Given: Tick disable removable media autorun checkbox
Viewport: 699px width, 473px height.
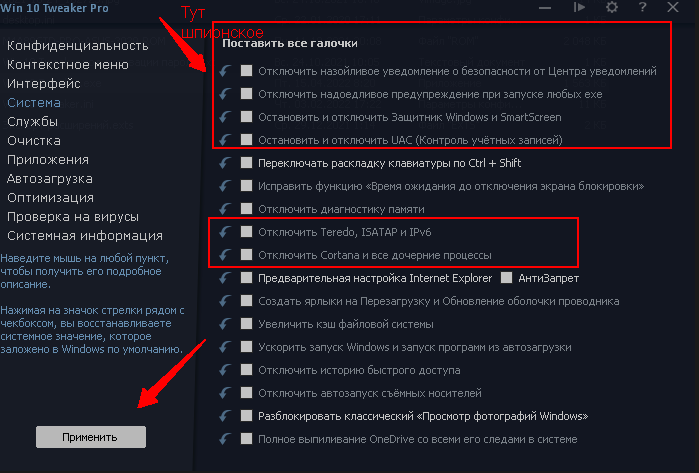Looking at the screenshot, I should [x=247, y=393].
